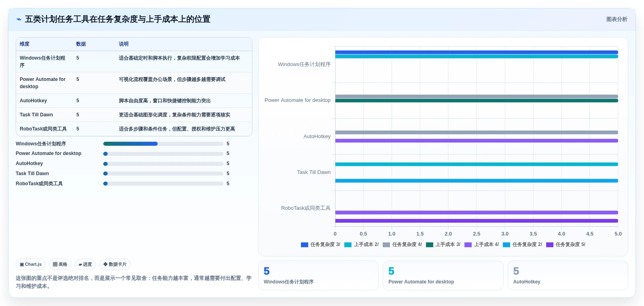The image size is (644, 306).
Task: Click the 5.0 tick on the x-axis
Action: pyautogui.click(x=618, y=234)
